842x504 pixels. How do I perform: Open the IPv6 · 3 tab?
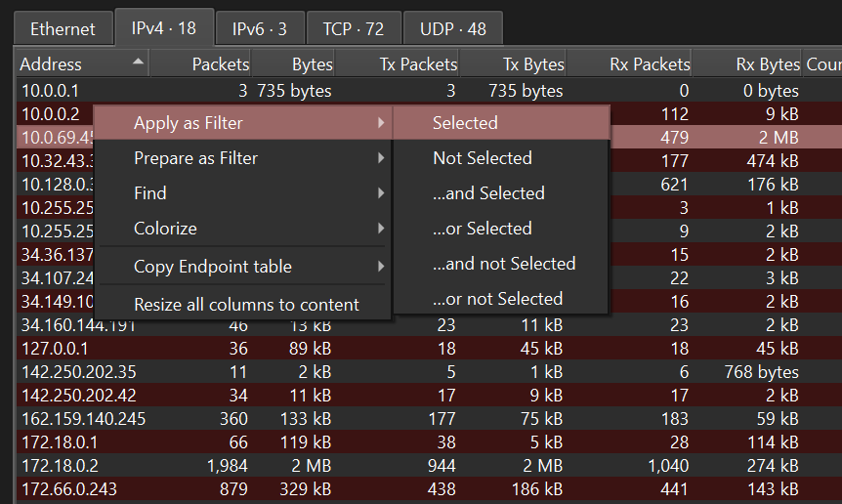point(260,29)
